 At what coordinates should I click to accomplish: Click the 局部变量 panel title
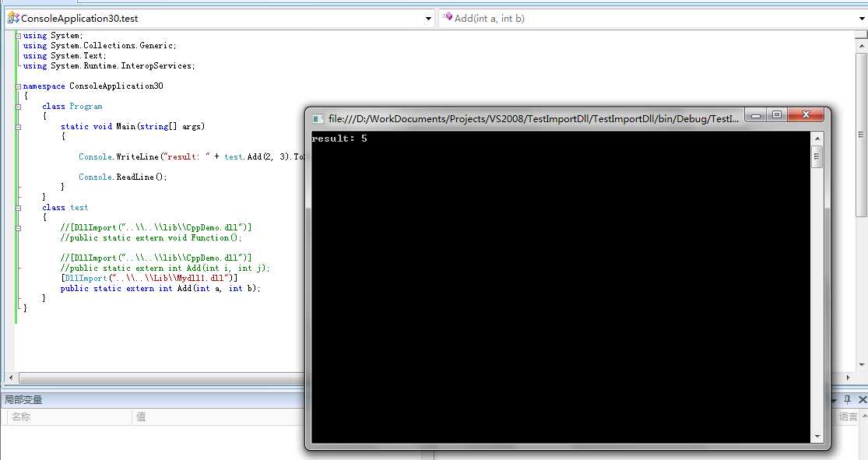point(23,399)
